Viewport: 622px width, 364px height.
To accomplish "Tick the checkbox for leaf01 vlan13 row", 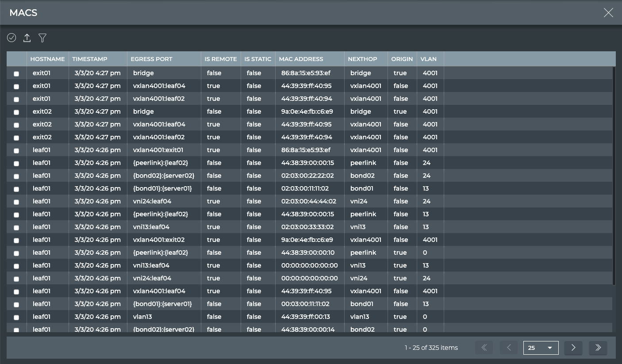I will pos(16,318).
